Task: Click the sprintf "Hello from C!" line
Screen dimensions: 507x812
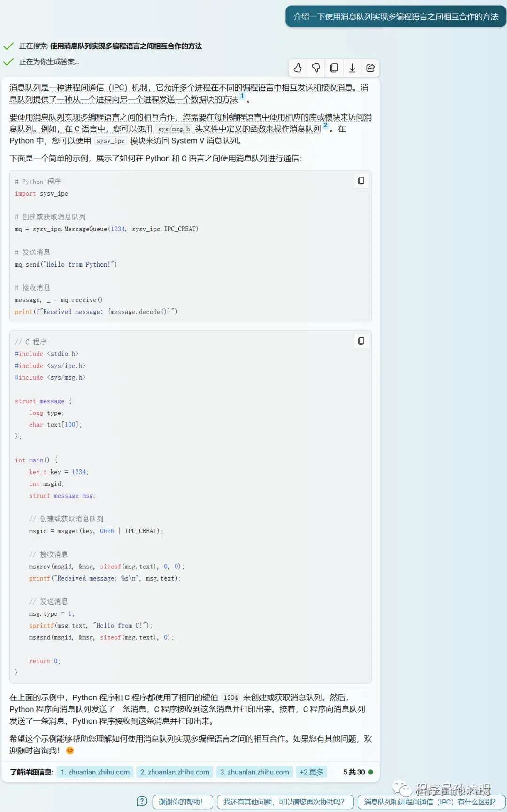Action: [91, 626]
